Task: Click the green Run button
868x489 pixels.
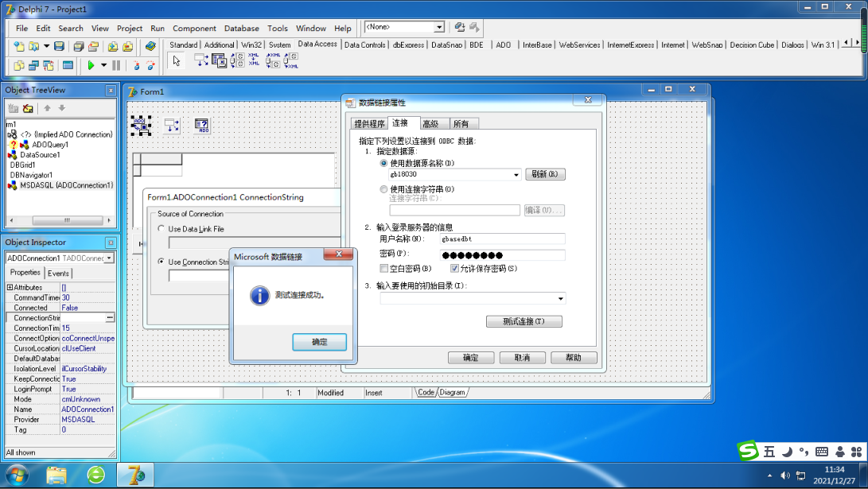Action: click(x=91, y=65)
